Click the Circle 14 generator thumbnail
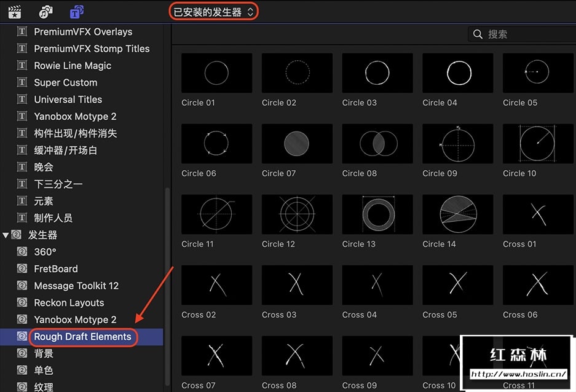The width and height of the screenshot is (576, 392). tap(458, 214)
